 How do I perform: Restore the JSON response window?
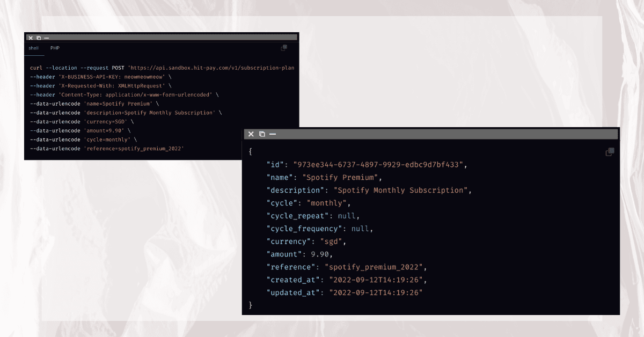pos(262,134)
